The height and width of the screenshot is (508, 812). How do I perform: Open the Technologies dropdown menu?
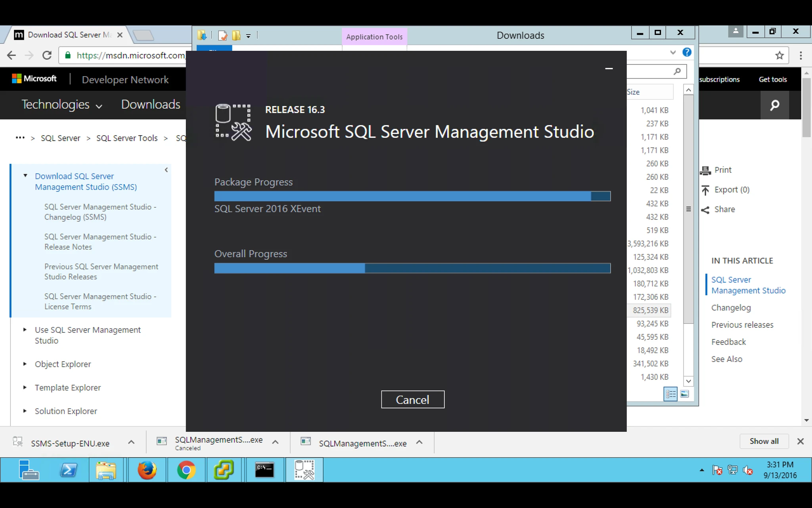(x=61, y=104)
